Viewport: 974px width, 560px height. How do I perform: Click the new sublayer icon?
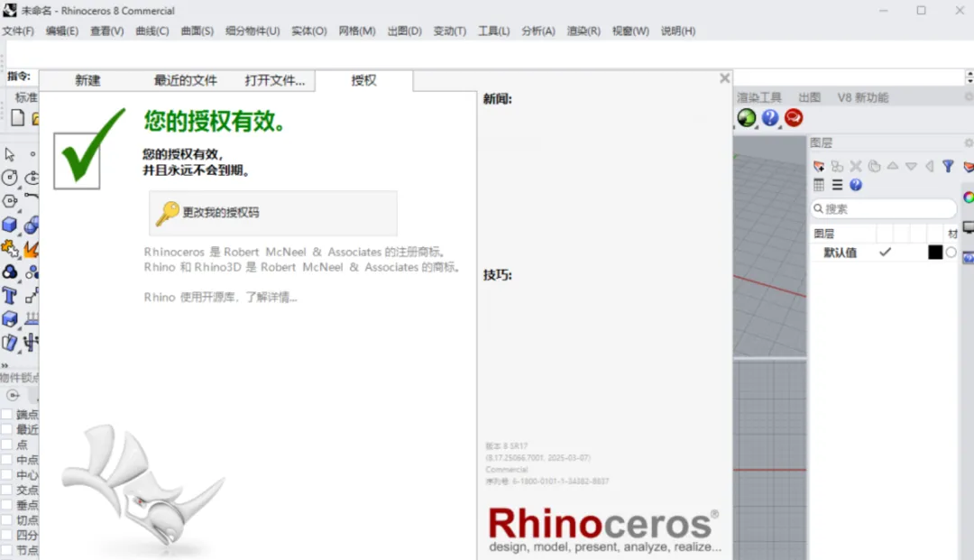point(837,166)
